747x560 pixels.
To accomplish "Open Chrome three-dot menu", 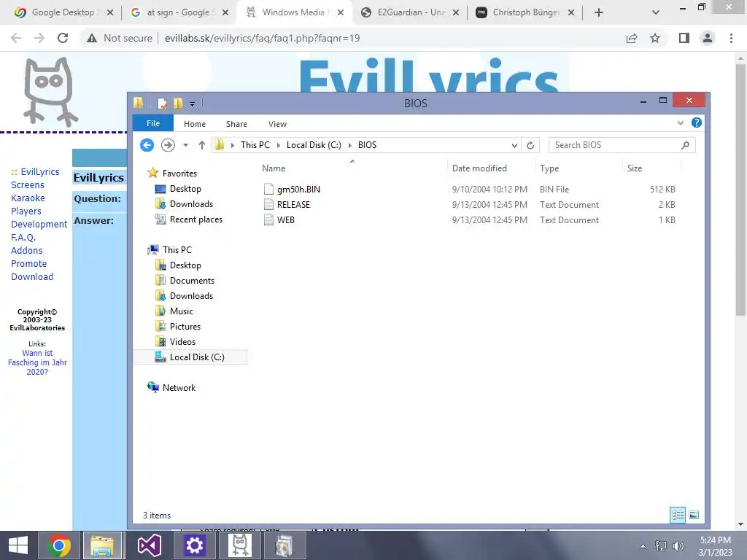I will point(731,38).
